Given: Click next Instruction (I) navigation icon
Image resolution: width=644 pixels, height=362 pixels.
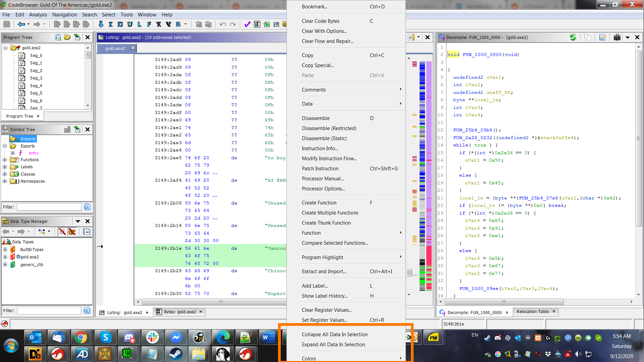Looking at the screenshot, I should 111,24.
